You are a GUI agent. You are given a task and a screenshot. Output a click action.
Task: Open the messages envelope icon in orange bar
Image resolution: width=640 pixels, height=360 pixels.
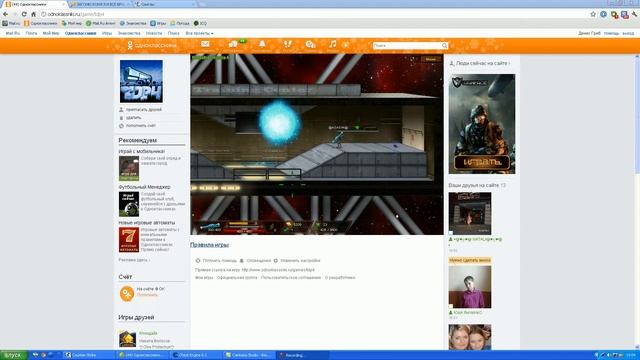pos(205,44)
